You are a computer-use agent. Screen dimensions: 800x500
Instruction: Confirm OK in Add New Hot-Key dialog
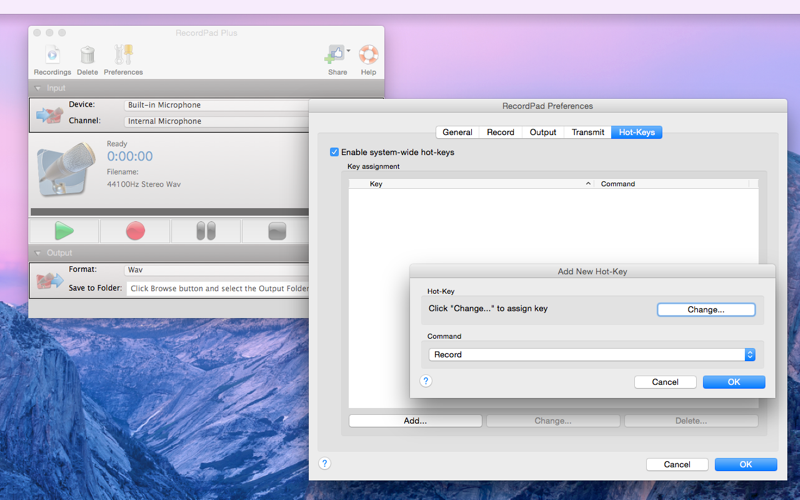pyautogui.click(x=734, y=382)
